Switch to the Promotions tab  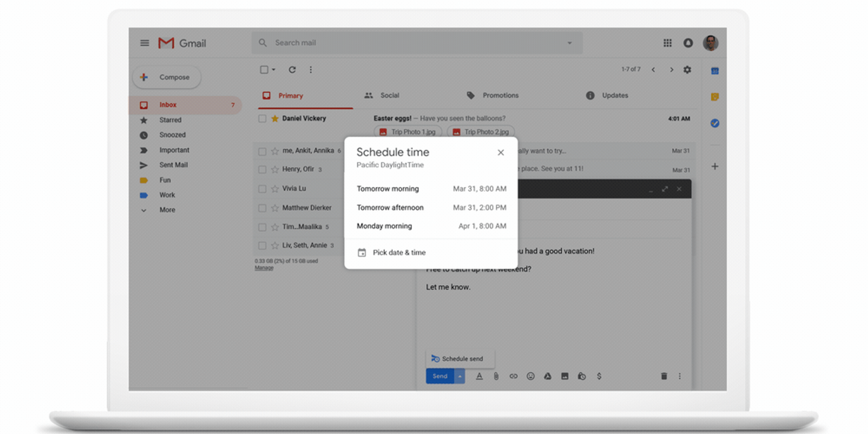click(x=493, y=95)
